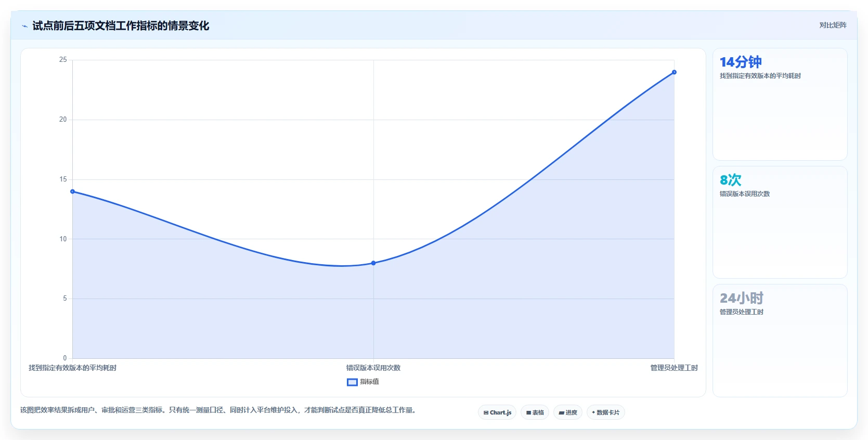Image resolution: width=868 pixels, height=440 pixels.
Task: Click the y-axis tick label 25
Action: click(63, 60)
